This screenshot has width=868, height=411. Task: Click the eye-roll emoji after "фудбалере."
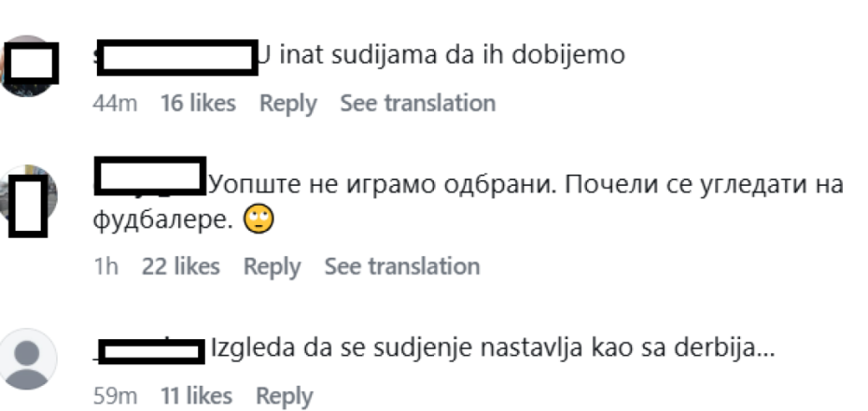[x=257, y=221]
